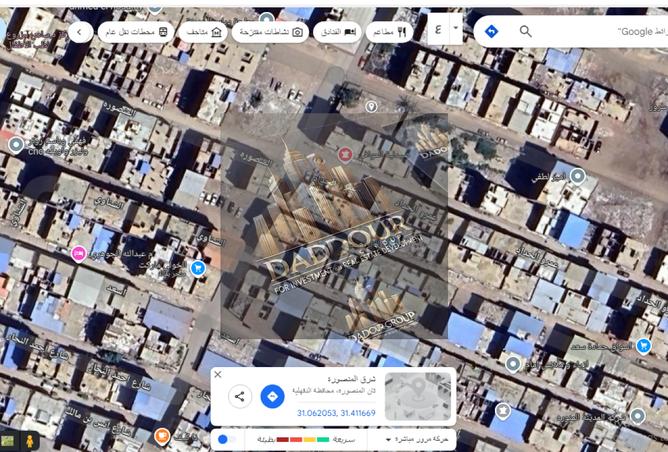668x452 pixels.
Task: Click the gray pin at bottom right corner
Action: (637, 415)
